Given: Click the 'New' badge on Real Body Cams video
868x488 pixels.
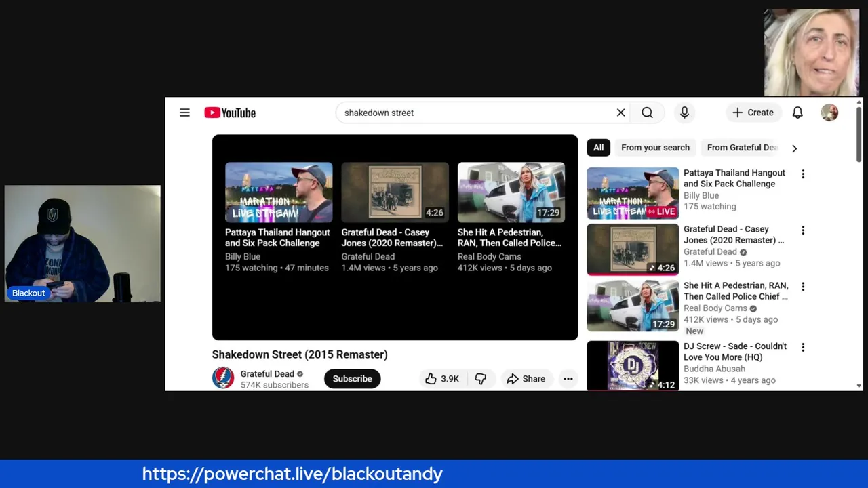Looking at the screenshot, I should click(694, 331).
